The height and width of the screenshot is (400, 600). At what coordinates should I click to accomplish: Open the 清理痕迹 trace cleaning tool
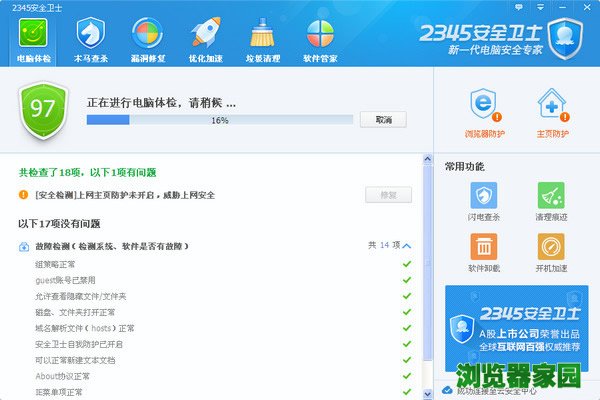[551, 200]
